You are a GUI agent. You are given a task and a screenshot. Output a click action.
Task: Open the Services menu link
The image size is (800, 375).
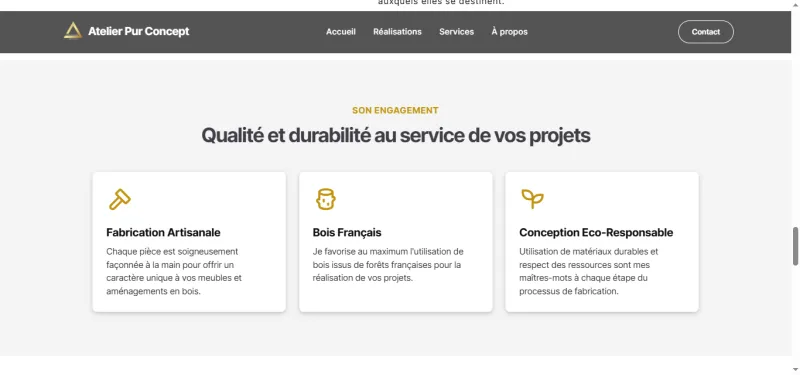tap(457, 32)
